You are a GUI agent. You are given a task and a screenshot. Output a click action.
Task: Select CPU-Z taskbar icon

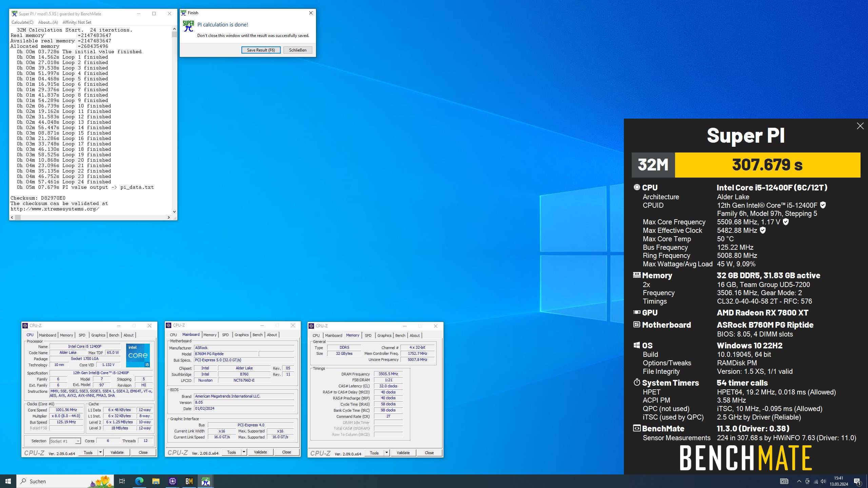(172, 481)
